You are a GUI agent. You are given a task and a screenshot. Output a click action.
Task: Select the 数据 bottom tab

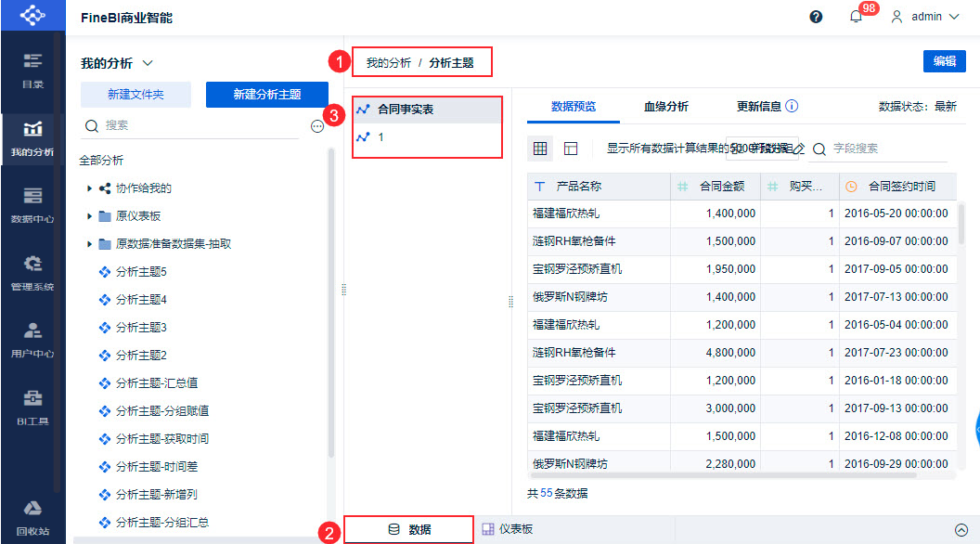click(408, 530)
